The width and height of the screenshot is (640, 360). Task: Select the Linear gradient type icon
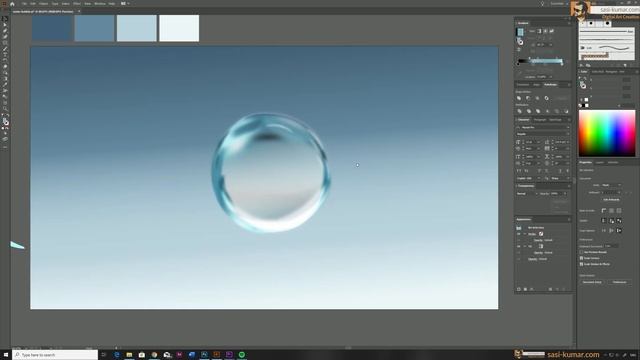(539, 31)
